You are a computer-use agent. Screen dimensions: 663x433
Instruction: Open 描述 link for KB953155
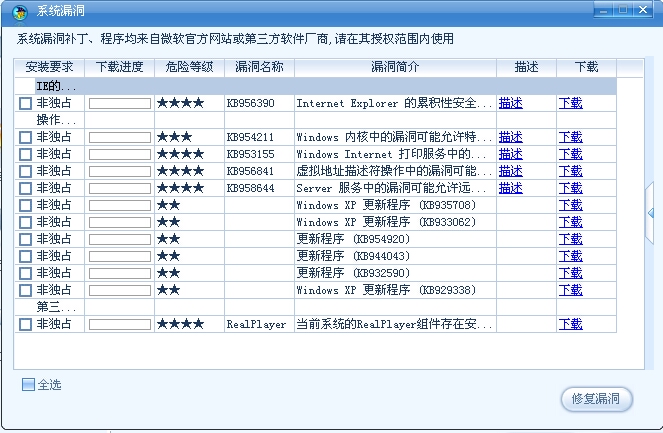coord(510,154)
